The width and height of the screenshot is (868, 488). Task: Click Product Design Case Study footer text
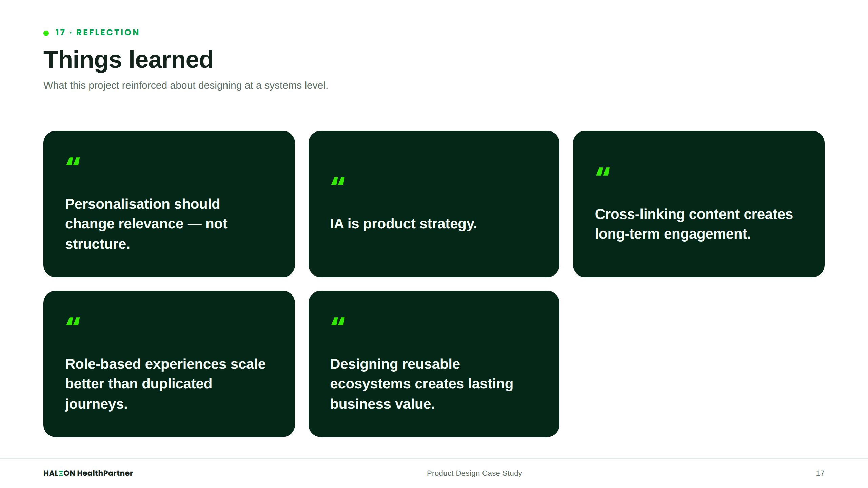click(x=474, y=473)
